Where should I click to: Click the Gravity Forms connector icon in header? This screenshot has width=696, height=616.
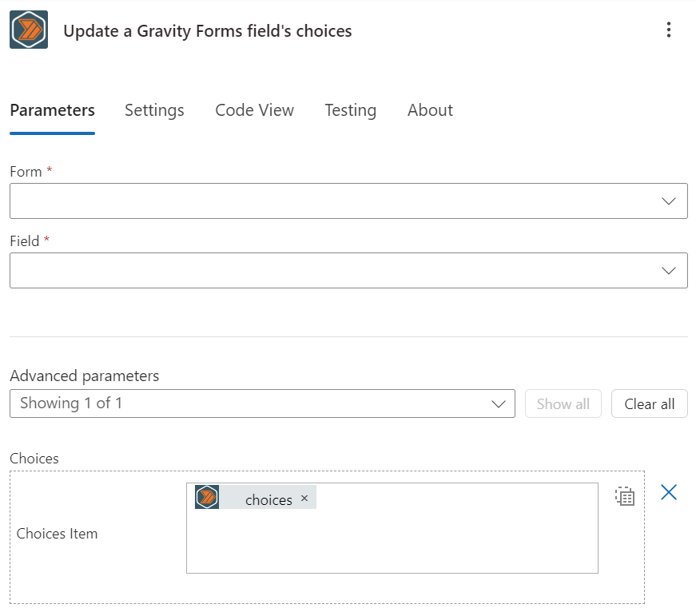pyautogui.click(x=29, y=30)
